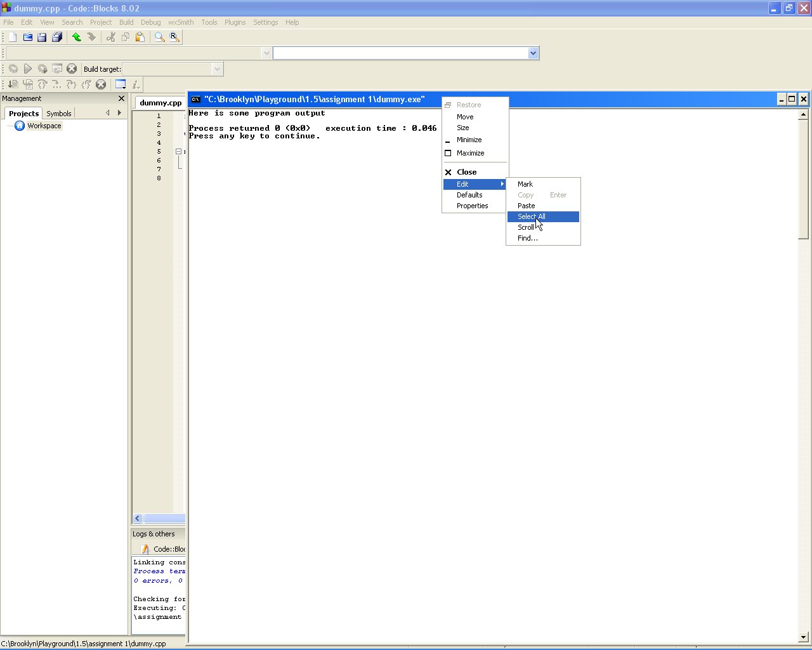The width and height of the screenshot is (812, 650).
Task: Open the Debugging windows icon menu
Action: click(121, 84)
